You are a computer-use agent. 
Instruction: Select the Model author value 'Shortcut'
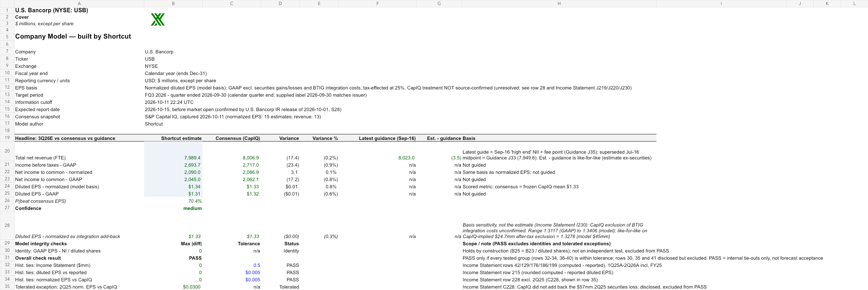tap(154, 124)
